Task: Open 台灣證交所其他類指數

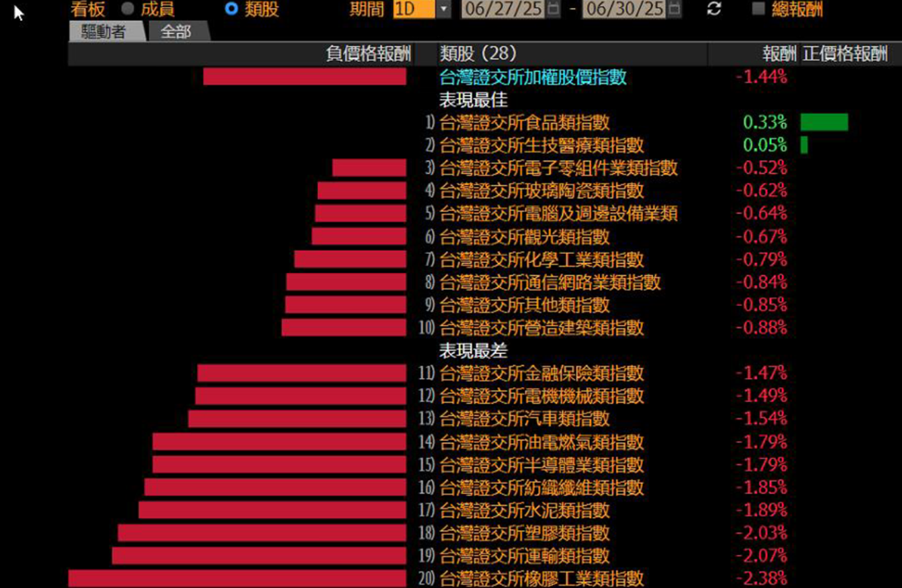Action: [524, 305]
